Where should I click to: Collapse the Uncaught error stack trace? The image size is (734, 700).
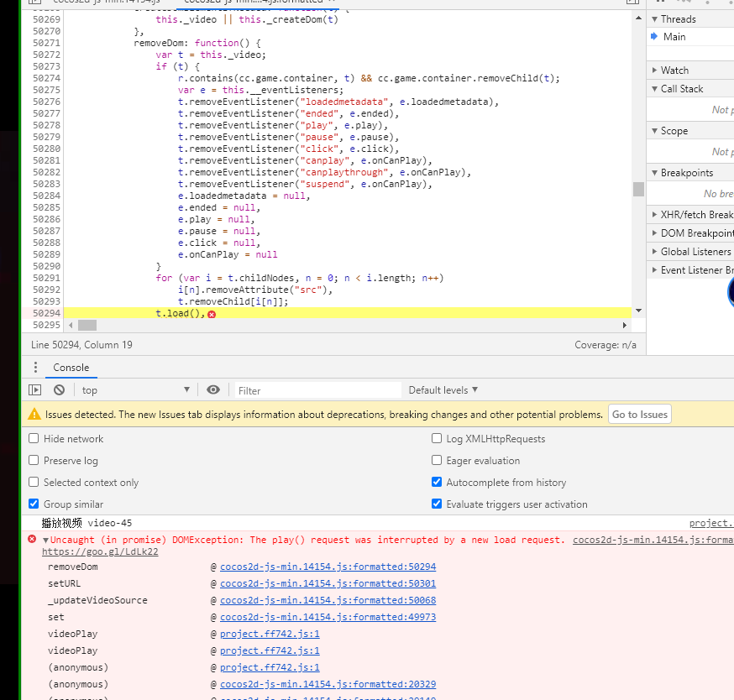46,540
